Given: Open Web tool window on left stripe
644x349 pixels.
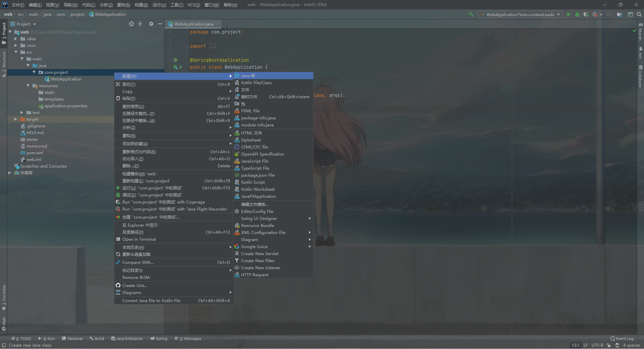Looking at the screenshot, I should [4, 324].
